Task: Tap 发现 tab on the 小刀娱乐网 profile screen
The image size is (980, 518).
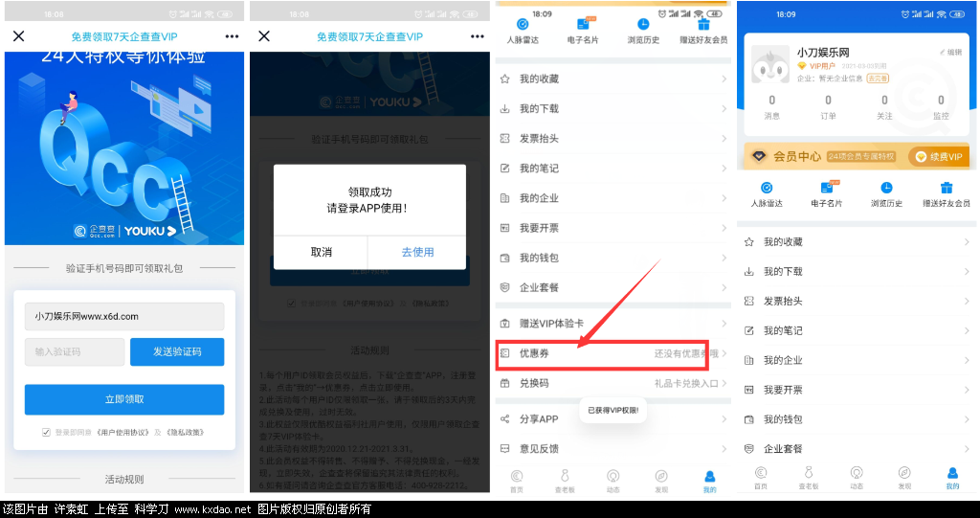Action: tap(904, 478)
